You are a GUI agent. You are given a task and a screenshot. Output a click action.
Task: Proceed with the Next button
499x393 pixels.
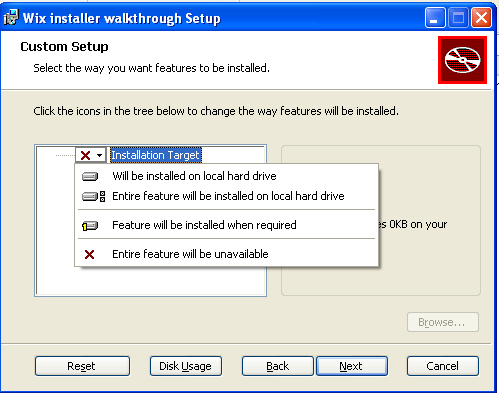[352, 366]
